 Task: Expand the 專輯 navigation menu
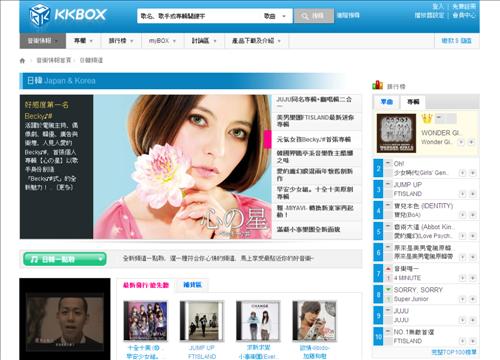(x=83, y=41)
